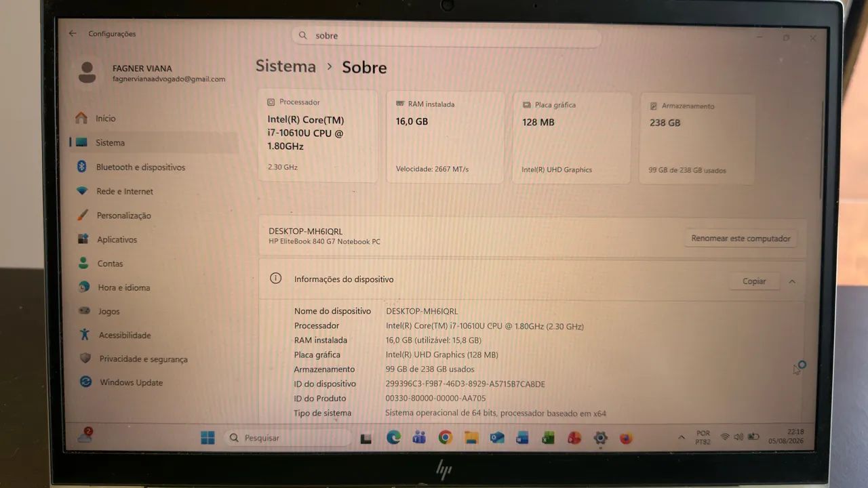868x488 pixels.
Task: Click the Renomear este computador button
Action: coord(741,239)
